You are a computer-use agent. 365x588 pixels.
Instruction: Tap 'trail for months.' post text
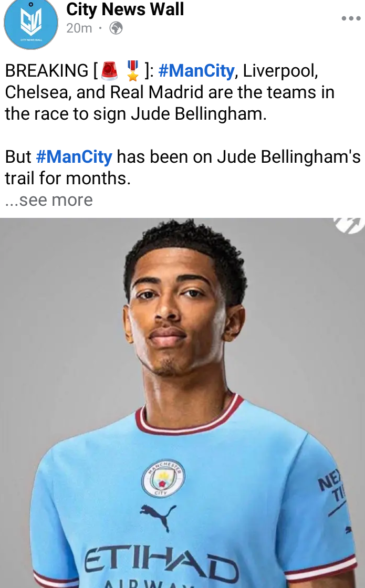pyautogui.click(x=68, y=178)
